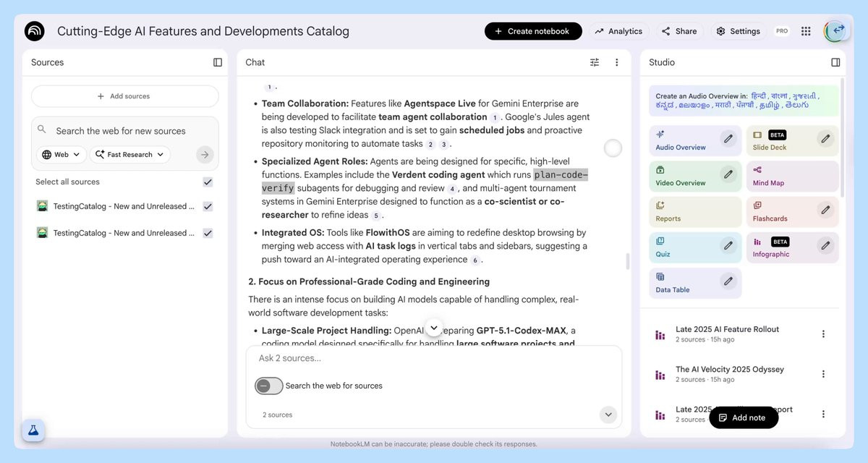Open the Analytics menu item

(x=618, y=31)
